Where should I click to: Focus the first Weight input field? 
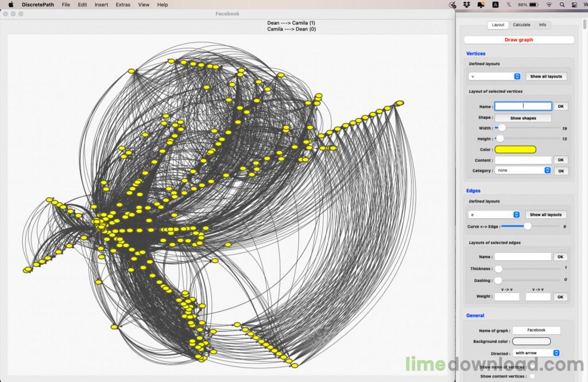pos(507,297)
